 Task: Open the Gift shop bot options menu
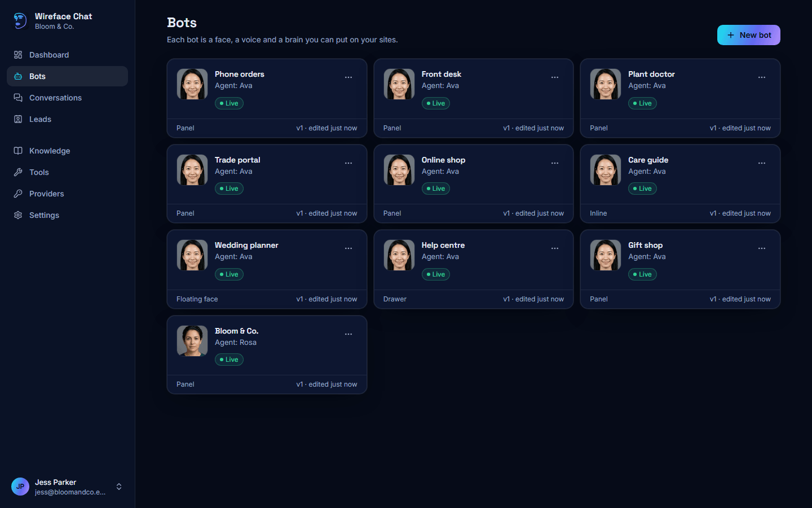pos(762,248)
